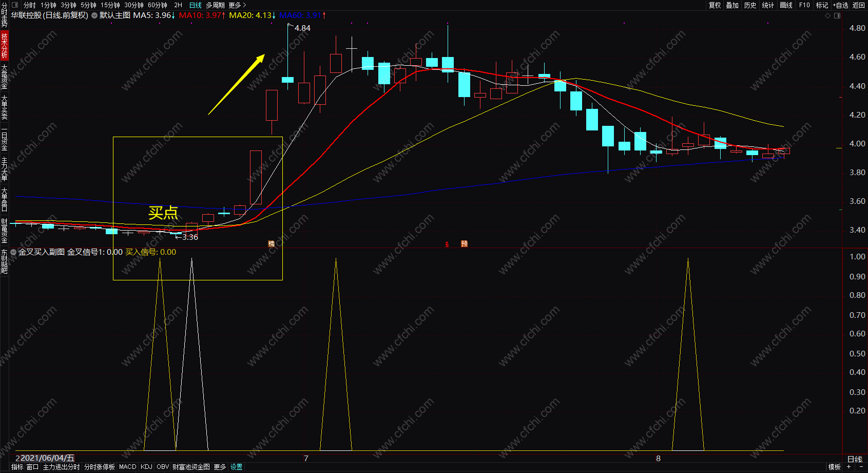Open F10 company info
Viewport: 868px width, 473px height.
click(x=804, y=5)
